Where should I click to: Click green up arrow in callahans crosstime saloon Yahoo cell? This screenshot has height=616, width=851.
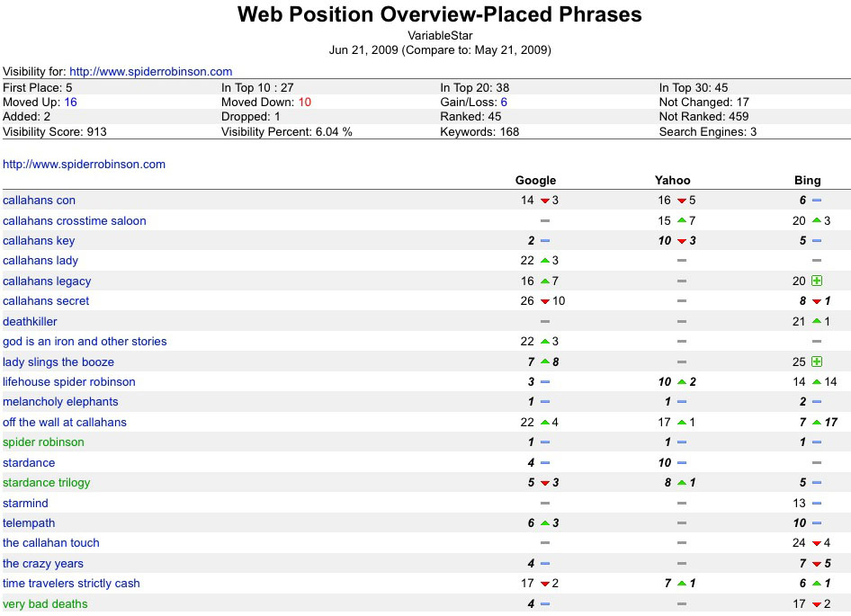click(682, 220)
